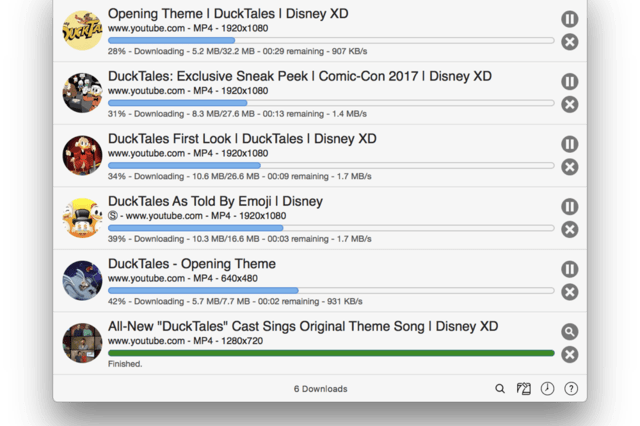Click the Opening Theme Disney XD thumbnail

[x=82, y=31]
